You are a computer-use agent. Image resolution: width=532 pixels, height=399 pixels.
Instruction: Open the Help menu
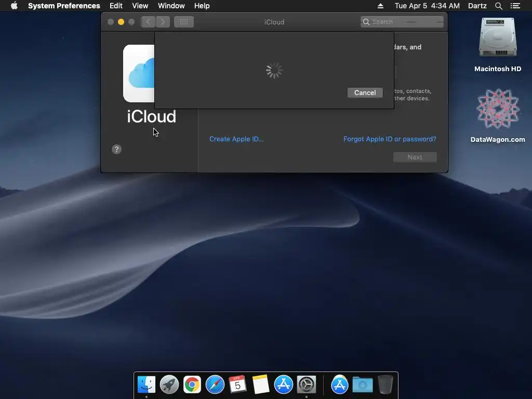pyautogui.click(x=202, y=6)
